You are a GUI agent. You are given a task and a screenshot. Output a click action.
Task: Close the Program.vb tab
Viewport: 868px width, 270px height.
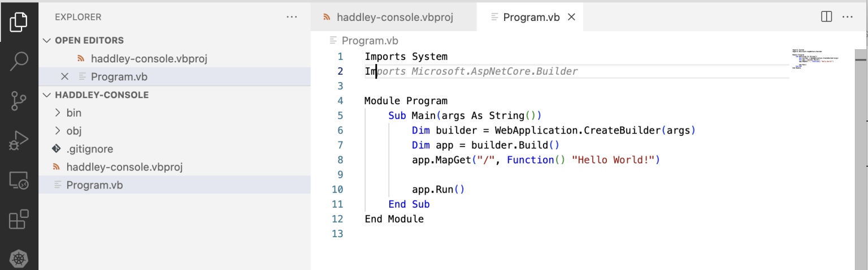point(571,17)
